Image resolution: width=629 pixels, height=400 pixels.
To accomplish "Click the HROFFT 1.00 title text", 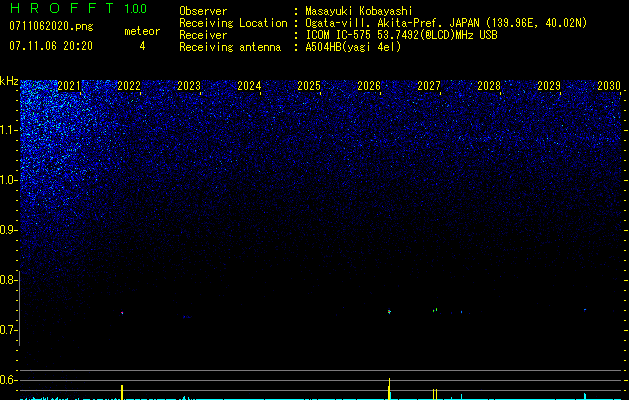I will point(78,8).
